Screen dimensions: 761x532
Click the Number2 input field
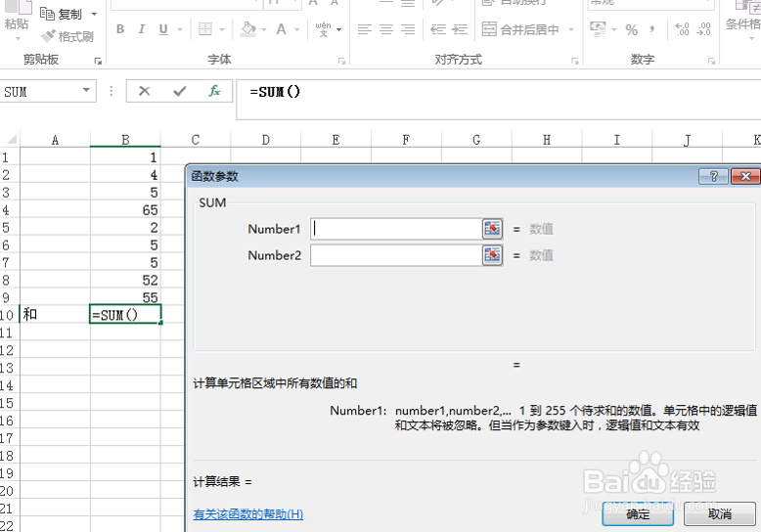pos(396,255)
